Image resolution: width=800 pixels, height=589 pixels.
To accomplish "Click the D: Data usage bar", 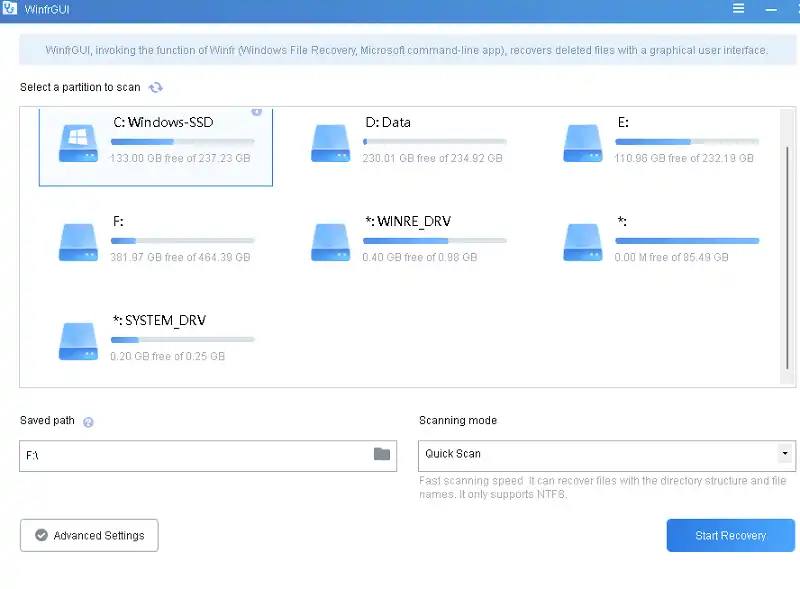I will tap(434, 142).
